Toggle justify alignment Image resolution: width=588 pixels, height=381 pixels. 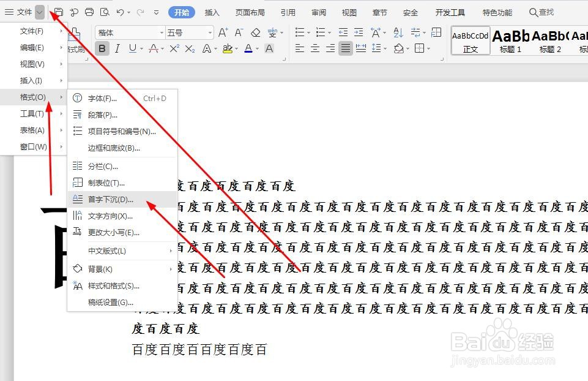click(345, 48)
